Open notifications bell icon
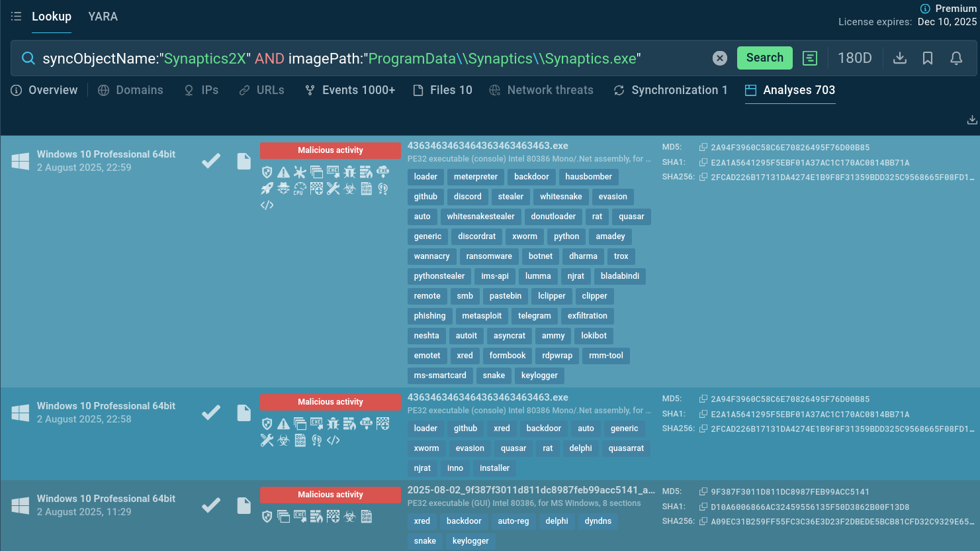The width and height of the screenshot is (980, 551). 956,58
